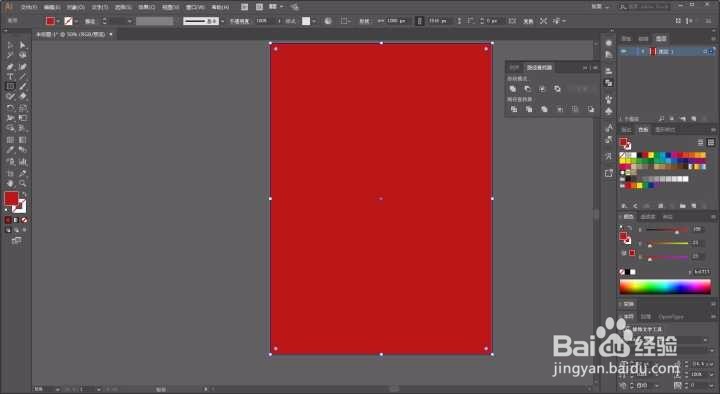Open stroke weight dropdown in control bar
The width and height of the screenshot is (720, 394).
(x=129, y=21)
